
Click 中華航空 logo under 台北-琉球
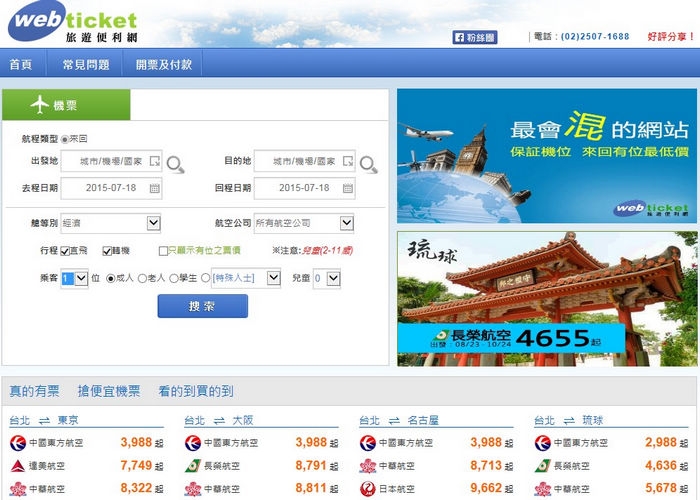tap(543, 489)
